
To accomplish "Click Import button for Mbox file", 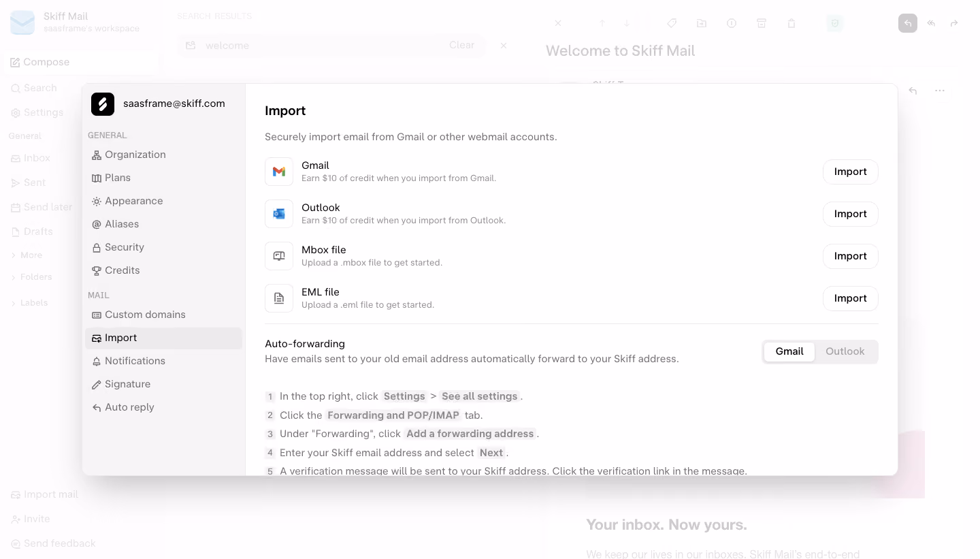I will [851, 256].
